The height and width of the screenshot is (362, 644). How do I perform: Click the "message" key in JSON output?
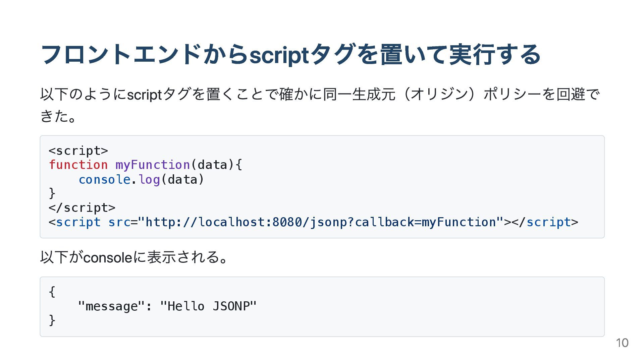pyautogui.click(x=111, y=306)
